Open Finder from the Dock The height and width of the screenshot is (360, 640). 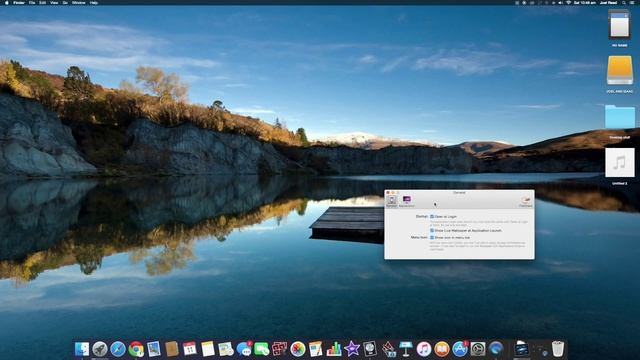tap(82, 349)
